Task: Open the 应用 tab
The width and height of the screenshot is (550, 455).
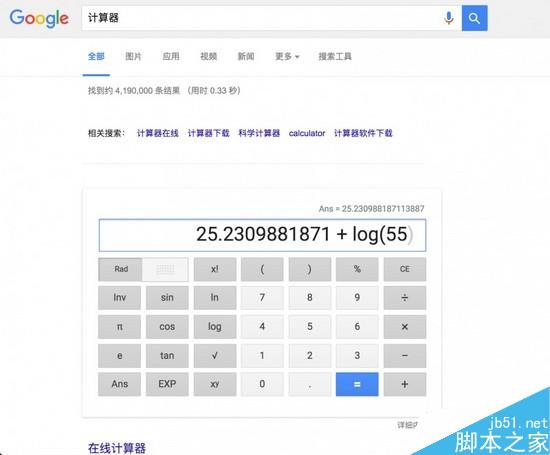Action: tap(171, 56)
